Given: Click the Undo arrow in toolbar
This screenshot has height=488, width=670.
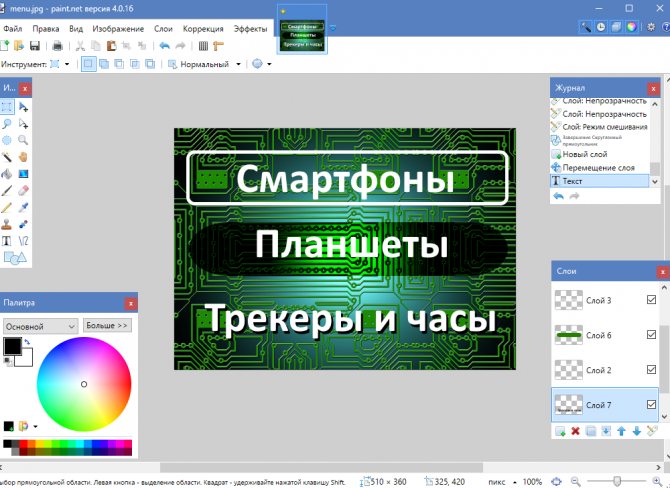Looking at the screenshot, I should [x=165, y=46].
